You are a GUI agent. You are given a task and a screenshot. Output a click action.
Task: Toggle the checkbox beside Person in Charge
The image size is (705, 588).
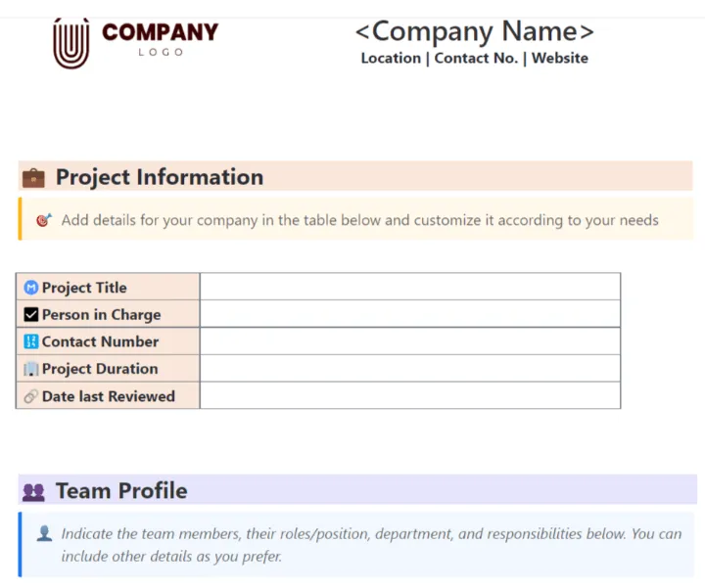(31, 314)
